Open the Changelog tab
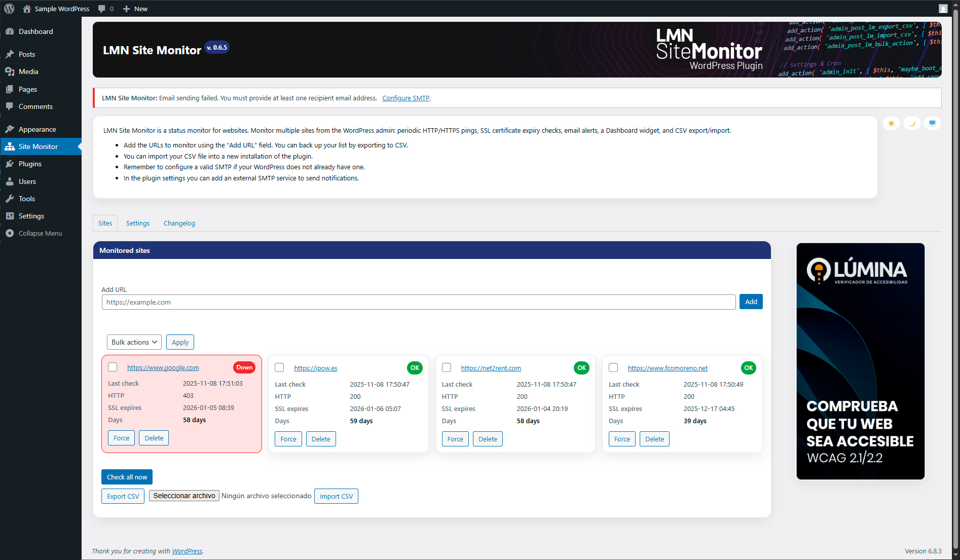The image size is (960, 560). (x=179, y=223)
